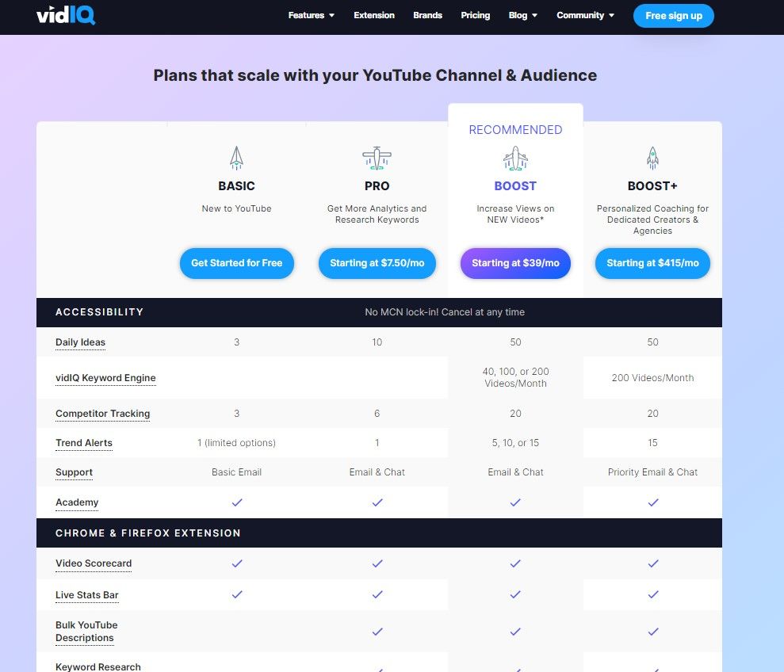
Task: Click the Bulk YouTube Descriptions feature label
Action: click(x=86, y=632)
